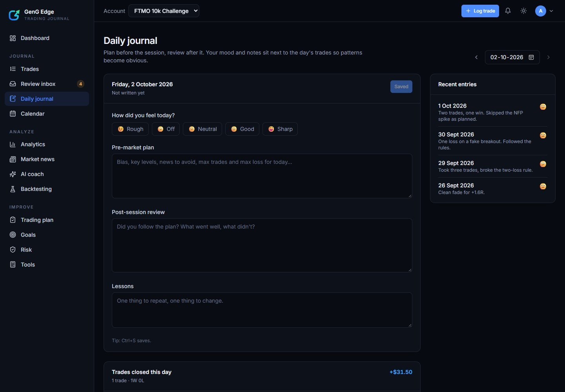
Task: Click the Trades list icon
Action: [x=13, y=69]
